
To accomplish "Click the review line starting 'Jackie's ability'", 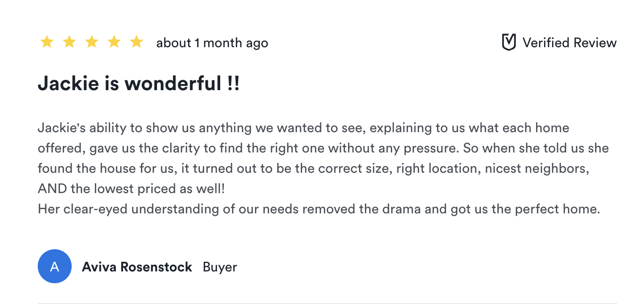I will click(303, 128).
